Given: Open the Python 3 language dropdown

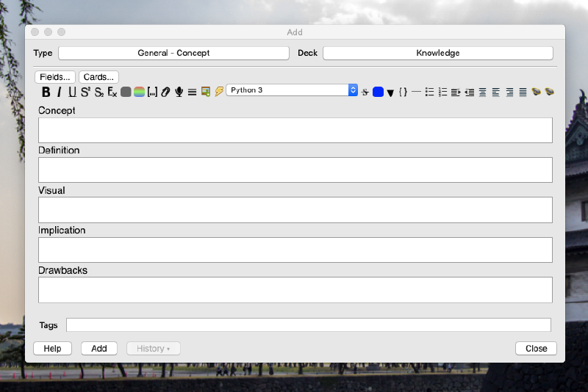Looking at the screenshot, I should (x=292, y=90).
